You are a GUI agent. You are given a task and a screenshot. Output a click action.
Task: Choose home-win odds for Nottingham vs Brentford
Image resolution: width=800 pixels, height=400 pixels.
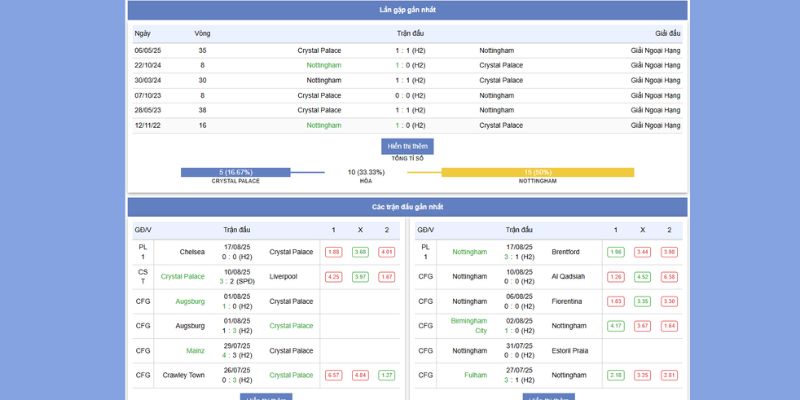[616, 252]
